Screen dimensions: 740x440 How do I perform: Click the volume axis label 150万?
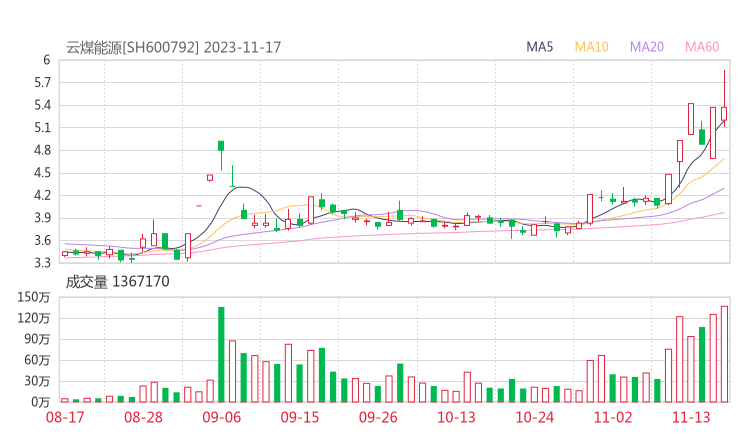click(34, 297)
